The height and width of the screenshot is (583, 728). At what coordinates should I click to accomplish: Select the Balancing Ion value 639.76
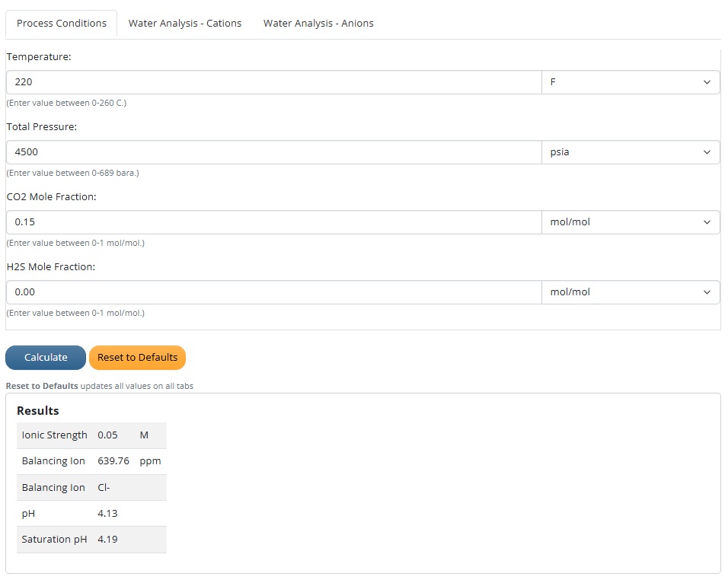(x=113, y=461)
